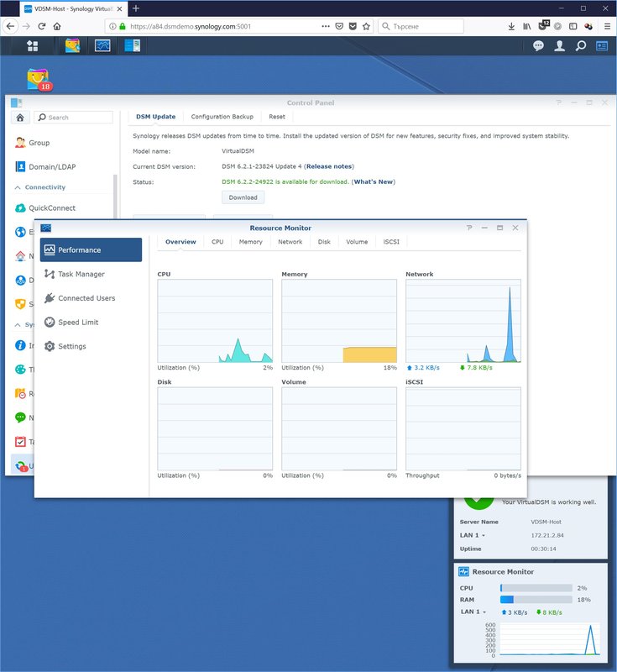The image size is (617, 672).
Task: Go back in Firefox
Action: click(x=10, y=26)
